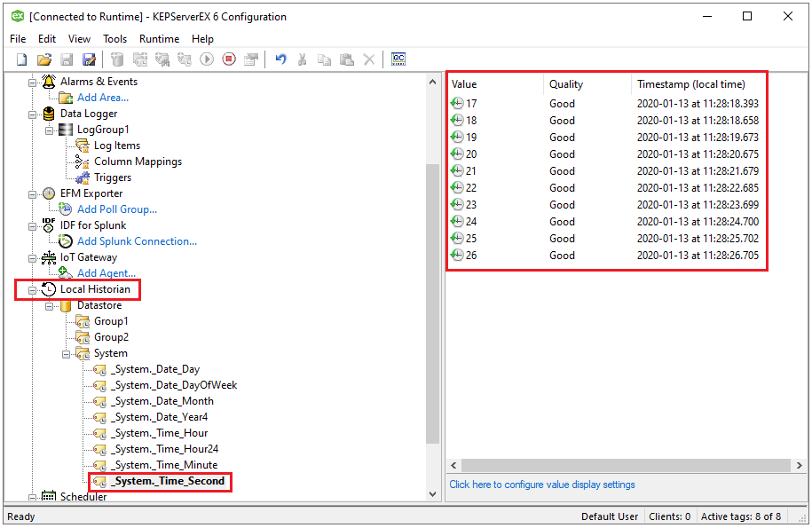The image size is (812, 528).
Task: Create a new project with the New icon
Action: click(22, 59)
